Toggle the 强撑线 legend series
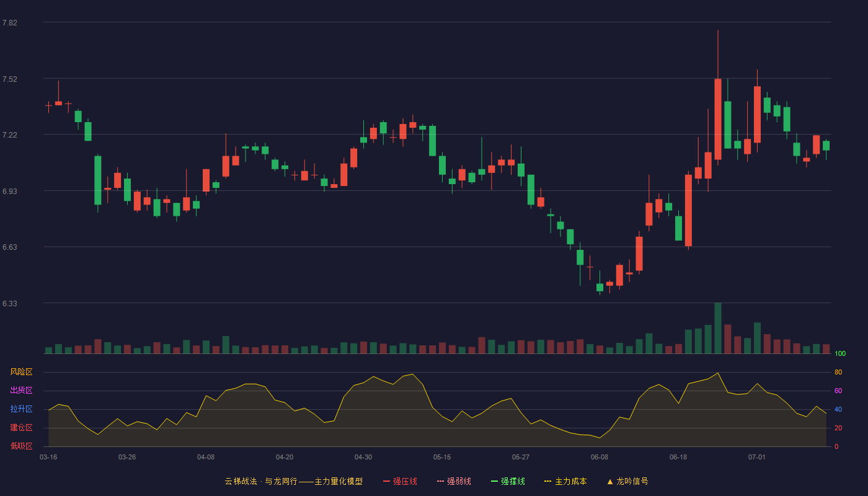Screen dimensions: 868x496 click(x=508, y=481)
